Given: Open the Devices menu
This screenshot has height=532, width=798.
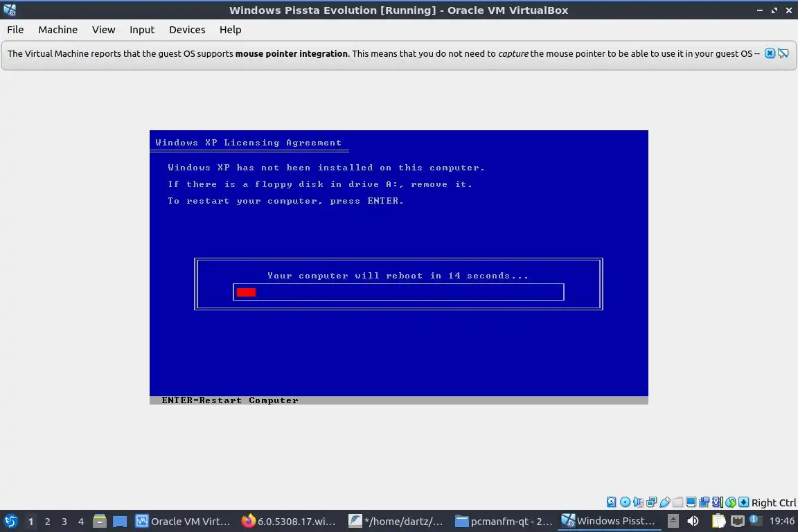Looking at the screenshot, I should pos(187,30).
